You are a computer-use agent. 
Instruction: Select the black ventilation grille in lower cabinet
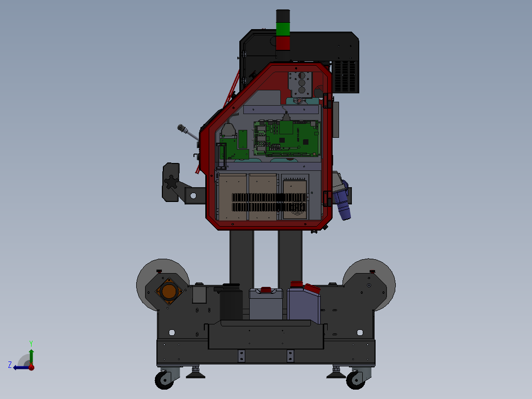(x=268, y=202)
